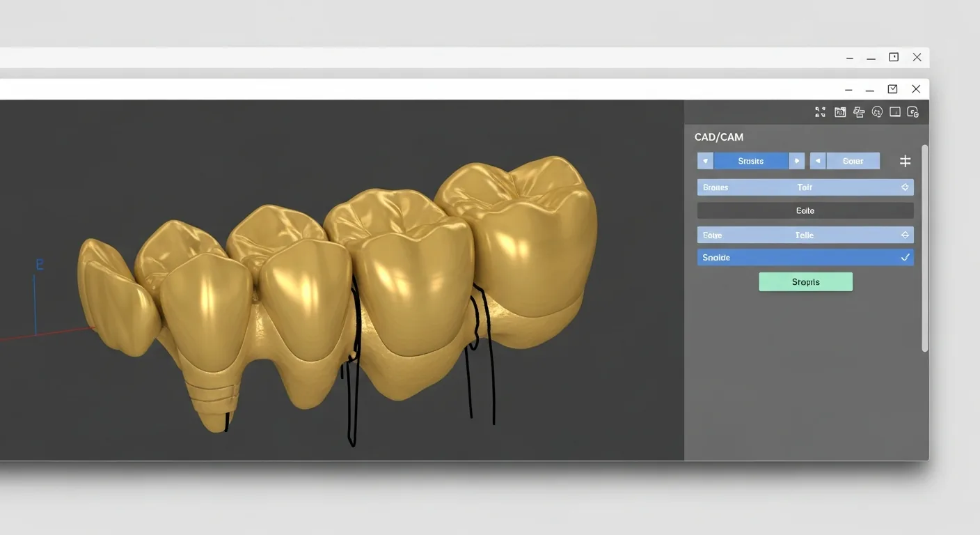Image resolution: width=980 pixels, height=535 pixels.
Task: Expand the Eotre dropdown row
Action: pos(805,235)
